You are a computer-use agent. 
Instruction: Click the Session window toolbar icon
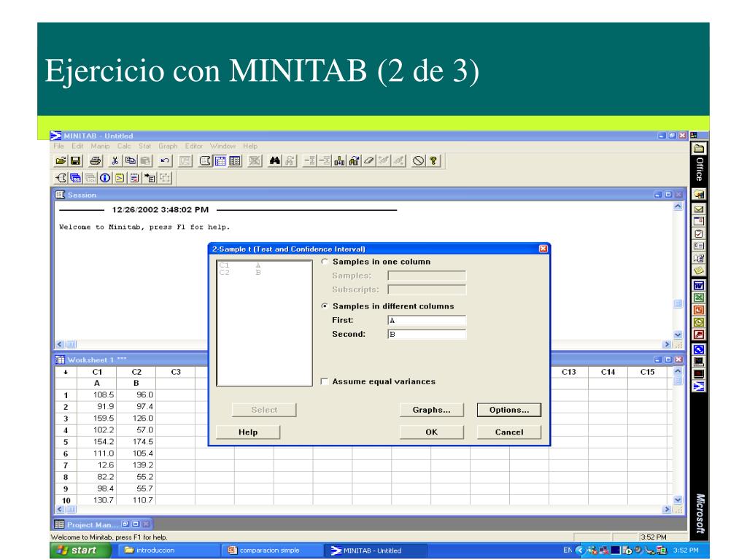tap(205, 161)
